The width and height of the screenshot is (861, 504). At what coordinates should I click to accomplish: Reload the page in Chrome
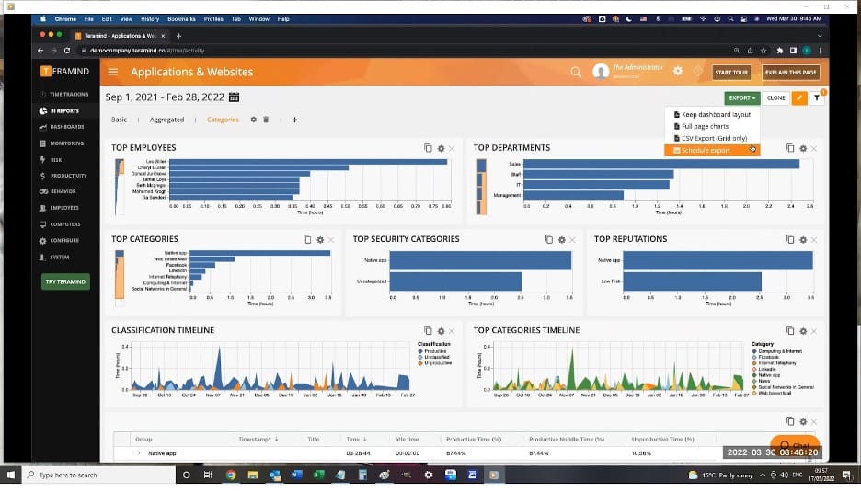tap(67, 50)
